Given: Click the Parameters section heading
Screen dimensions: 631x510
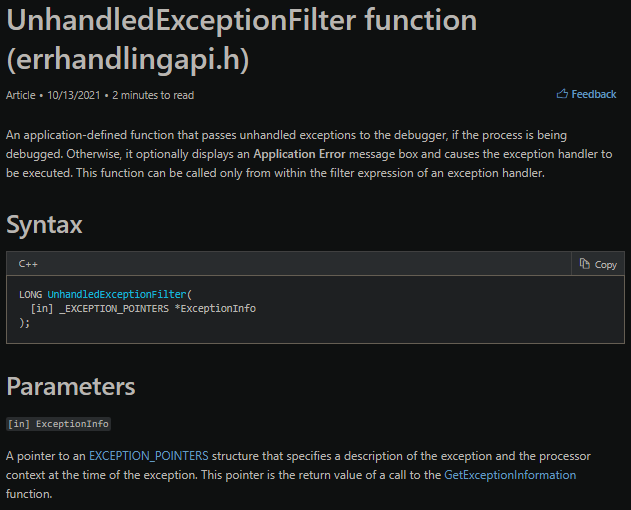Looking at the screenshot, I should click(x=71, y=386).
